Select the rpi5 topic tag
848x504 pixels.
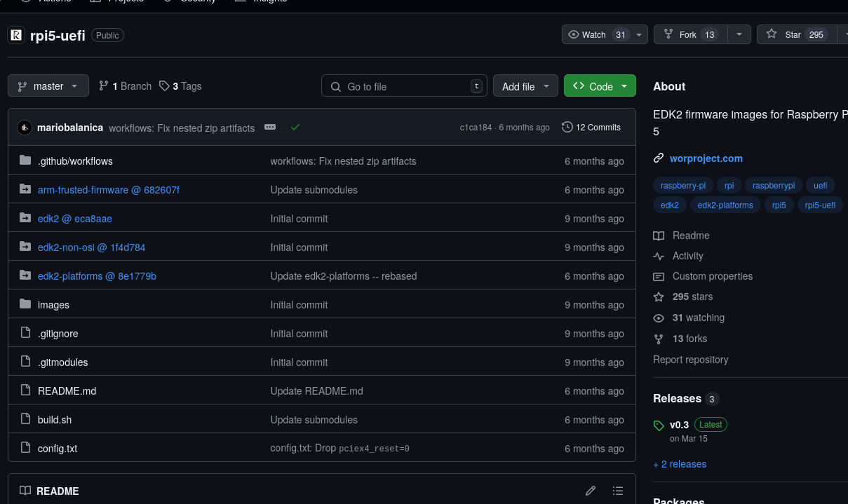[x=779, y=205]
